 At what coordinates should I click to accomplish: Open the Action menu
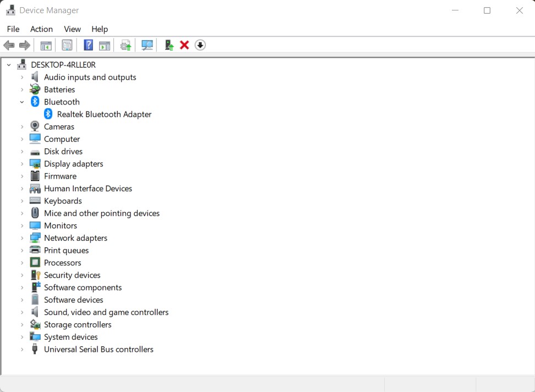(x=41, y=29)
